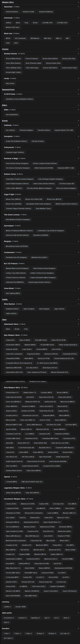The image size is (80, 644).
Task: Select Mission Blacksmith (F2) skin
Action: (x=60, y=372)
